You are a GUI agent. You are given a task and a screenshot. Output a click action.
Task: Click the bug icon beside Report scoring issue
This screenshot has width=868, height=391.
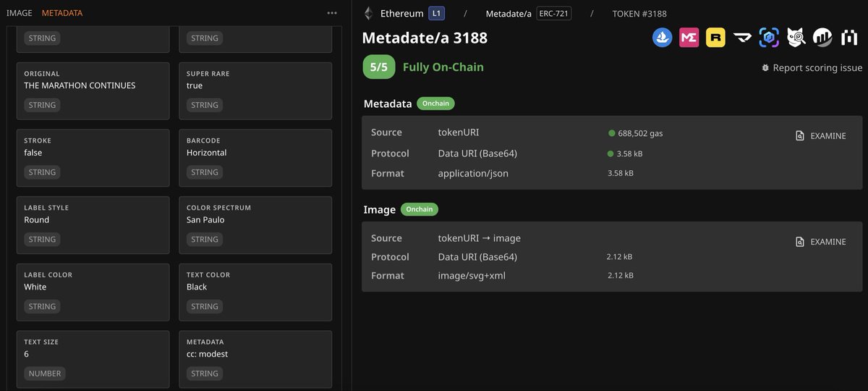(x=765, y=67)
